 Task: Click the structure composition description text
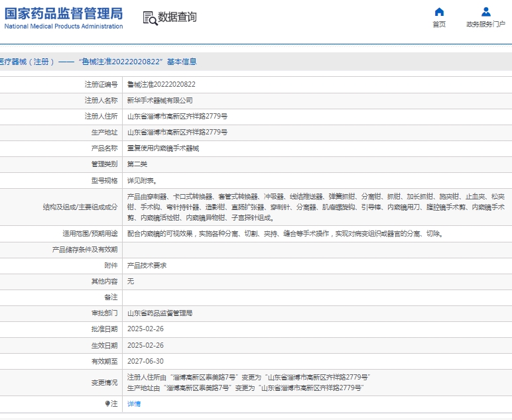click(x=316, y=207)
